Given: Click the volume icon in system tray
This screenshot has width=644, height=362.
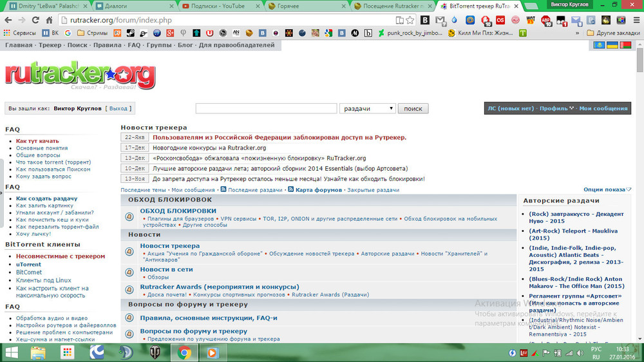Looking at the screenshot, I should [x=580, y=353].
